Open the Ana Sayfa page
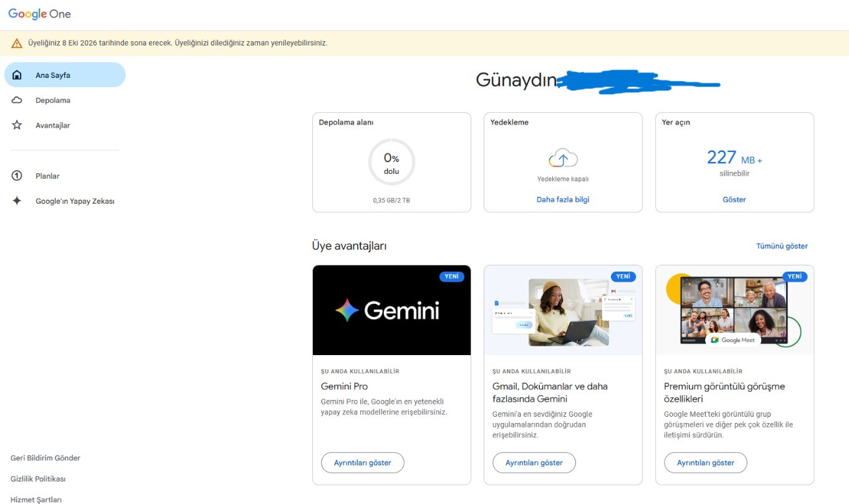The height and width of the screenshot is (504, 849). pyautogui.click(x=65, y=75)
